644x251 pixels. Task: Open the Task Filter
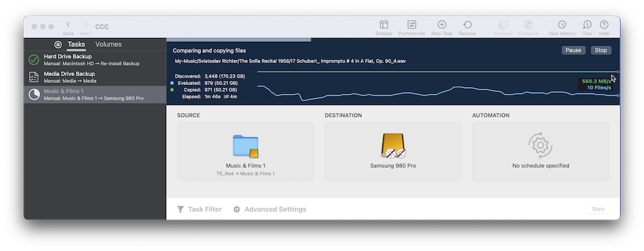click(x=200, y=209)
